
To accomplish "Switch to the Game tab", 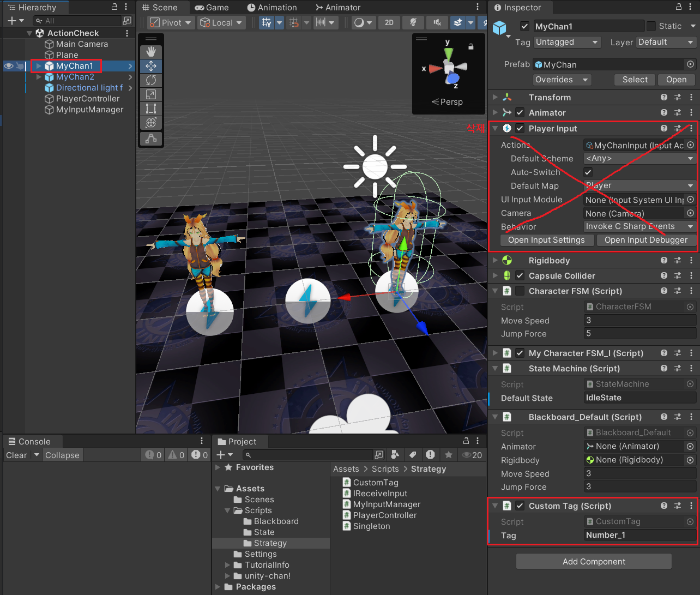I will point(212,8).
